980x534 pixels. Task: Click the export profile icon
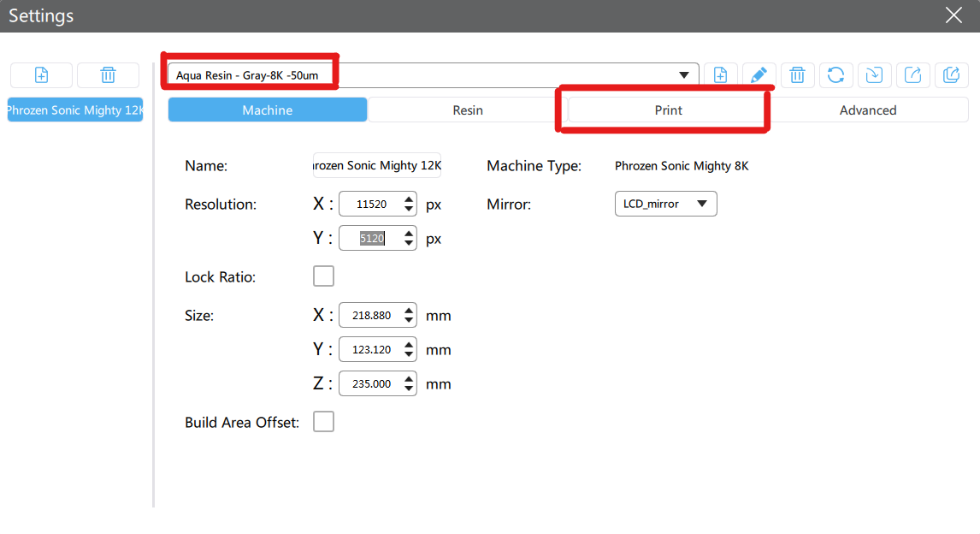pos(913,75)
